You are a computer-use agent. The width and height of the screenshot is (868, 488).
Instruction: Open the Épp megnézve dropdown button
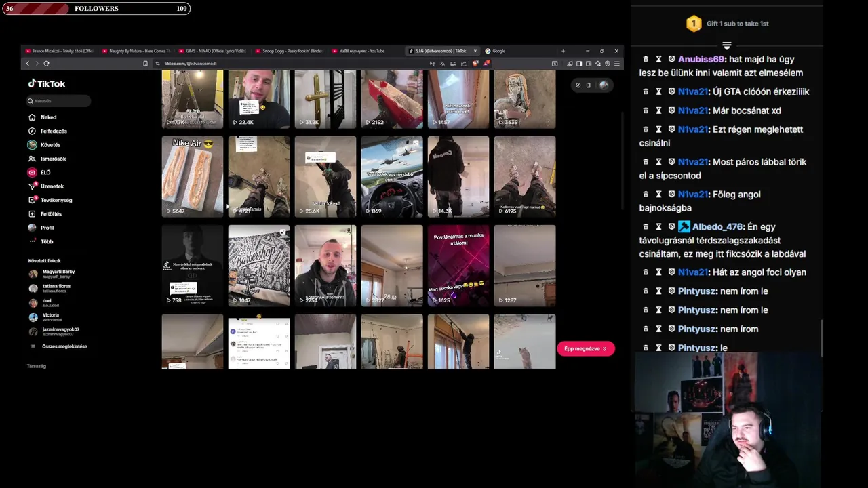(586, 348)
